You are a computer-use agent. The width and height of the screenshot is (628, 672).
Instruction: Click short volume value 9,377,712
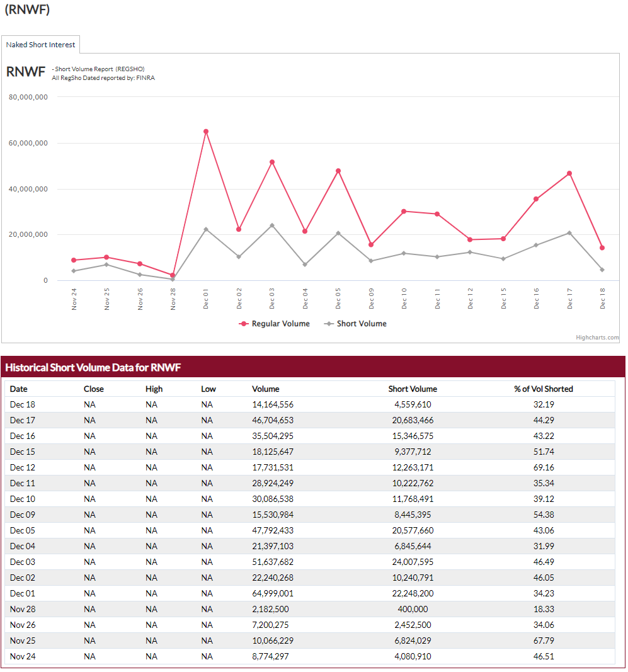(x=413, y=452)
